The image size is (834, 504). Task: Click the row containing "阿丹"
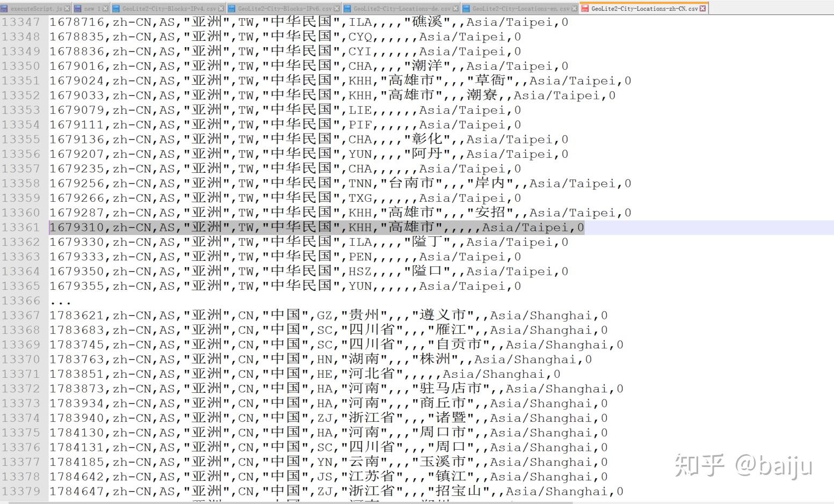(x=309, y=154)
